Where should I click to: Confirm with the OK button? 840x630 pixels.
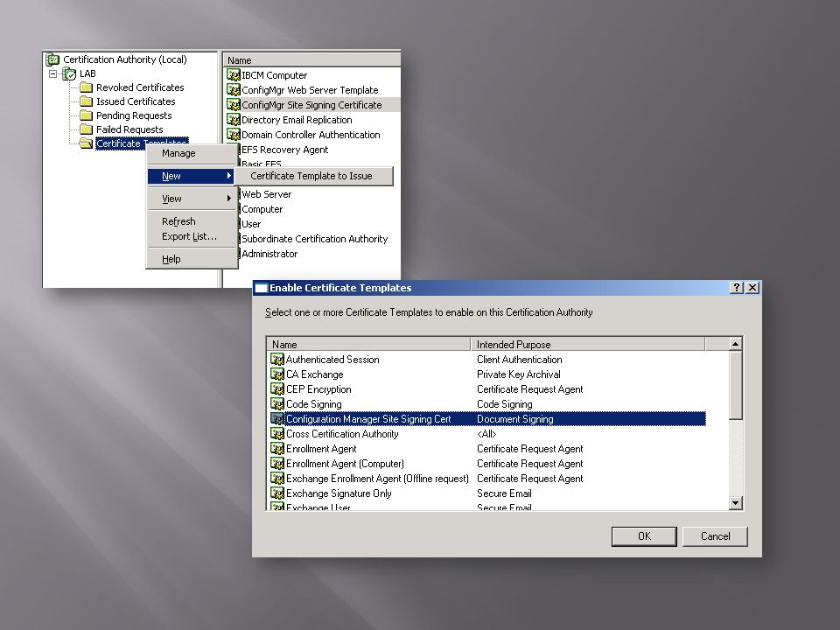coord(644,536)
